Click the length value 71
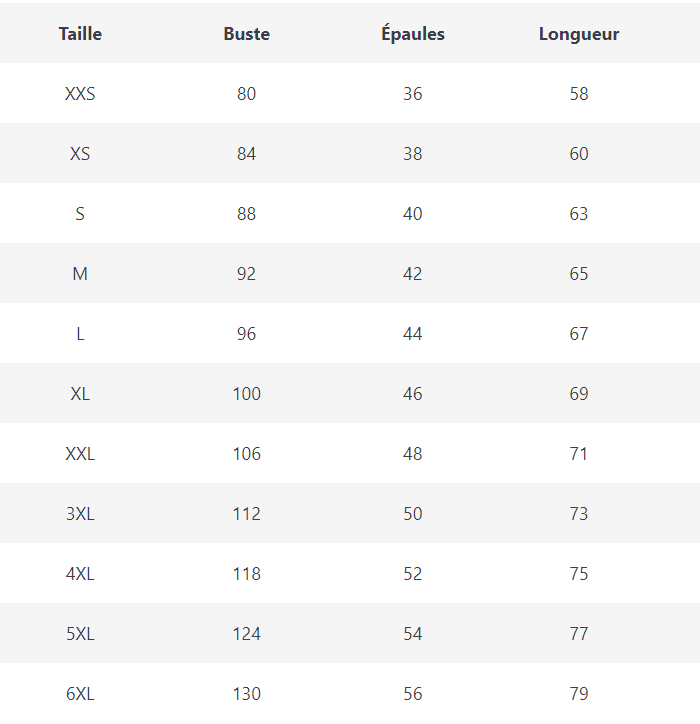 [x=579, y=454]
